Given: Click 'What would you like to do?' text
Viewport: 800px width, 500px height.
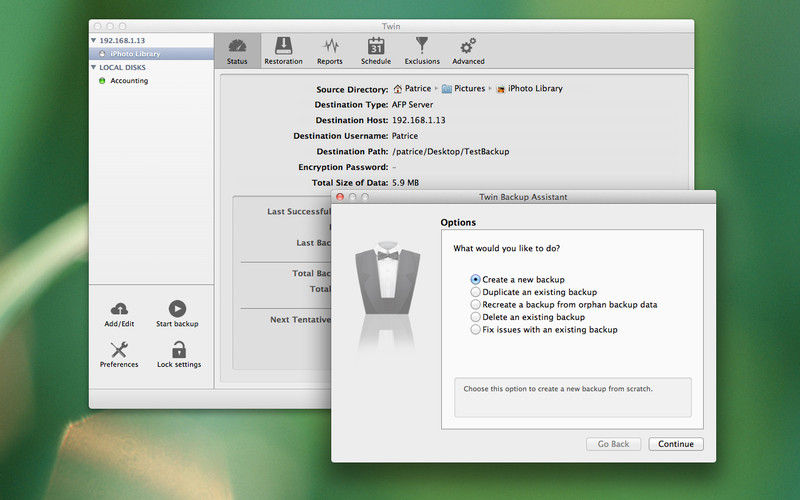Looking at the screenshot, I should tap(506, 248).
